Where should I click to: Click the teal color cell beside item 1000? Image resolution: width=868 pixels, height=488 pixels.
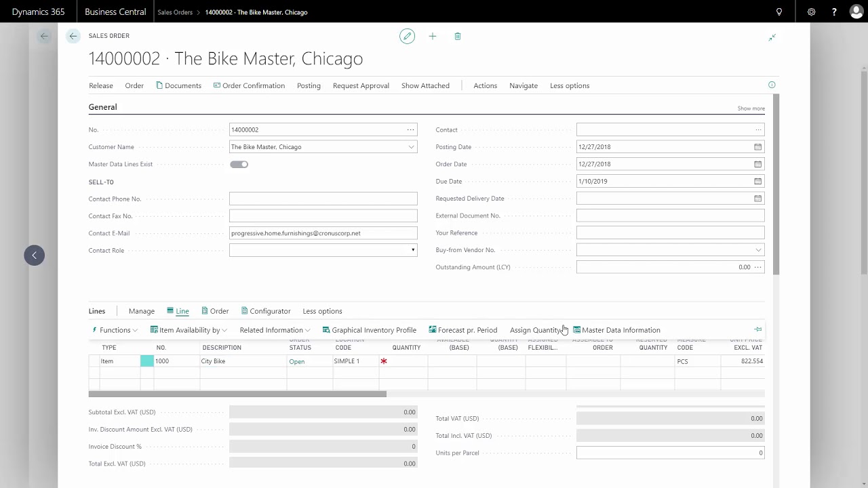[x=147, y=361]
